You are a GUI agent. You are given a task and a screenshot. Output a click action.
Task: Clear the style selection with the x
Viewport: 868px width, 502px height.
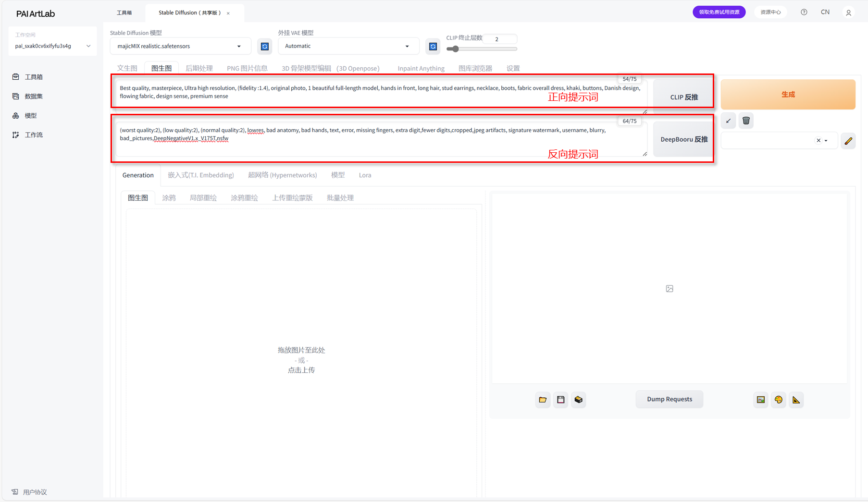(x=818, y=141)
